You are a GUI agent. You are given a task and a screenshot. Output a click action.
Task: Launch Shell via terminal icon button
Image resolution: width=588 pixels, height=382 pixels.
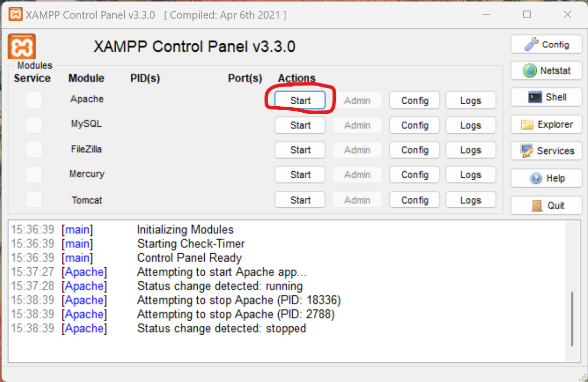[x=547, y=97]
